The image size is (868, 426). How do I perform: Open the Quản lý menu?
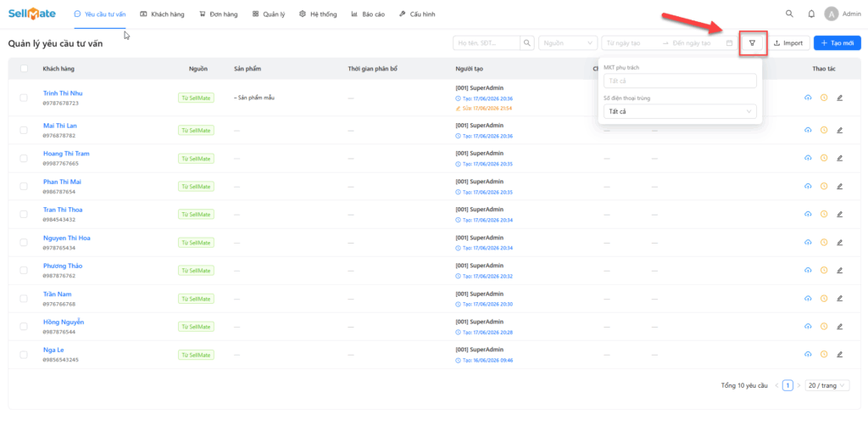(269, 14)
